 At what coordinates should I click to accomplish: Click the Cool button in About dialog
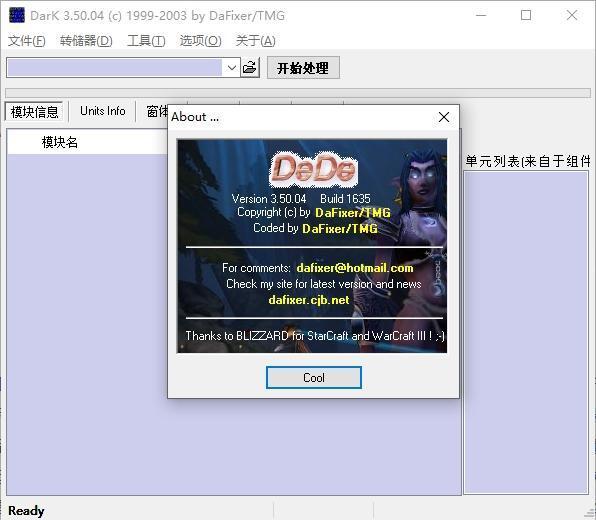(314, 377)
